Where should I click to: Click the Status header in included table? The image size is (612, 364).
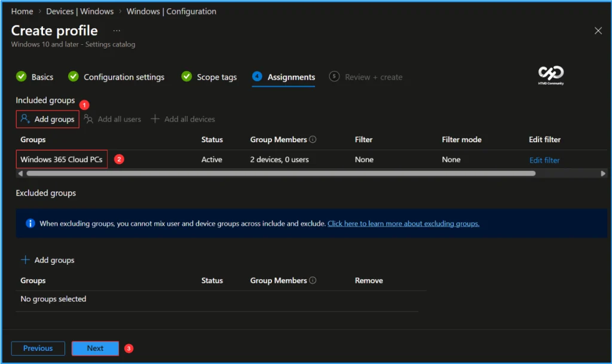click(x=212, y=140)
